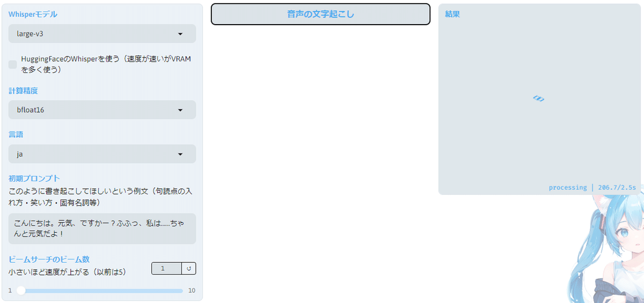
Task: Click the 結果 output panel
Action: pyautogui.click(x=539, y=99)
